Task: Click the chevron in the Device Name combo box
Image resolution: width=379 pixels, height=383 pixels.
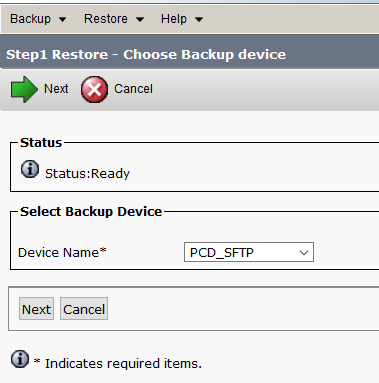Action: tap(304, 253)
